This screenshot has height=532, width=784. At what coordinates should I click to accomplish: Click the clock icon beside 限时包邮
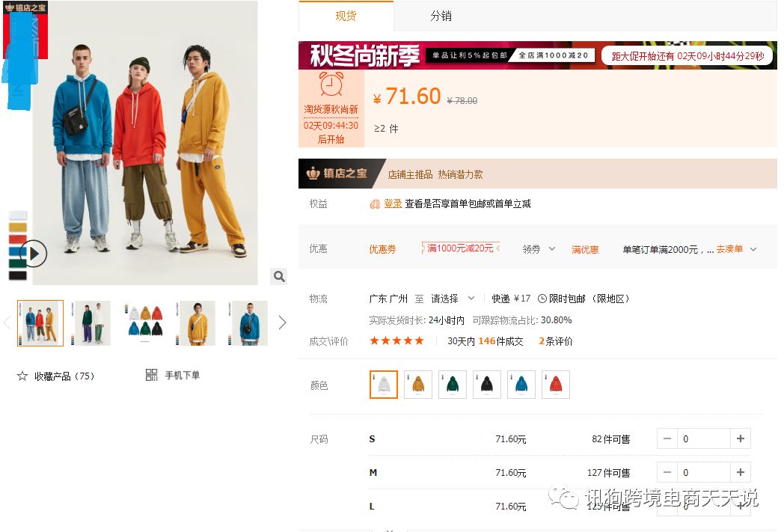542,299
